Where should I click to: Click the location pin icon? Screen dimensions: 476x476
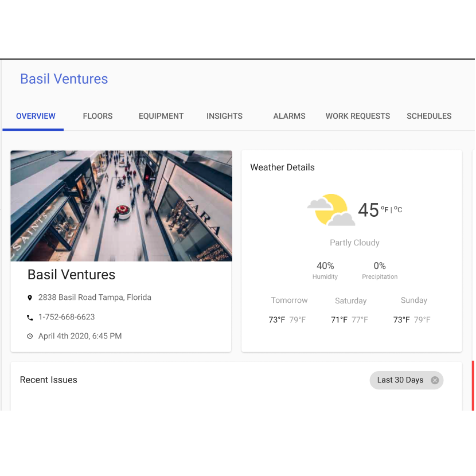pyautogui.click(x=30, y=298)
